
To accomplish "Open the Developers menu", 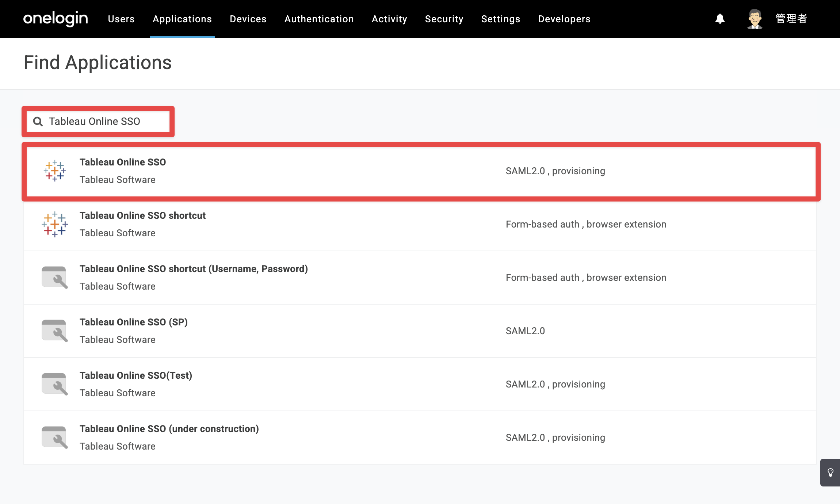I will (x=564, y=19).
